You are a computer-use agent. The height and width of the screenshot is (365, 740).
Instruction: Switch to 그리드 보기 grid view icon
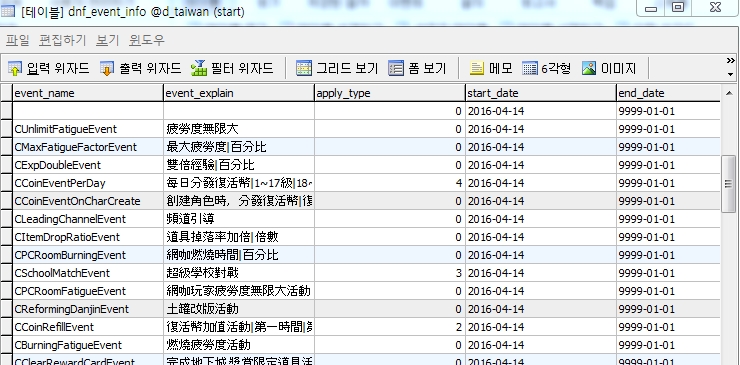304,69
